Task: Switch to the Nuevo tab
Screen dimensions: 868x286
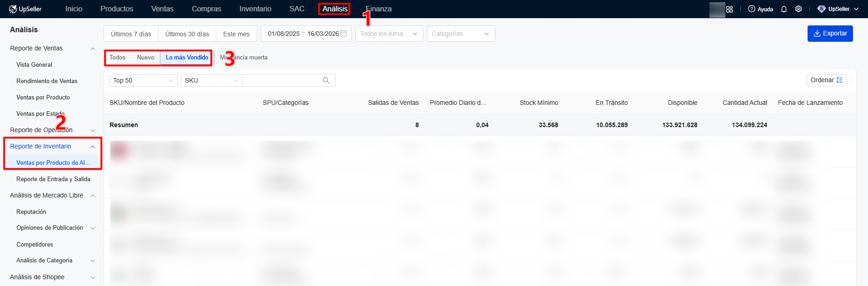Action: coord(145,58)
